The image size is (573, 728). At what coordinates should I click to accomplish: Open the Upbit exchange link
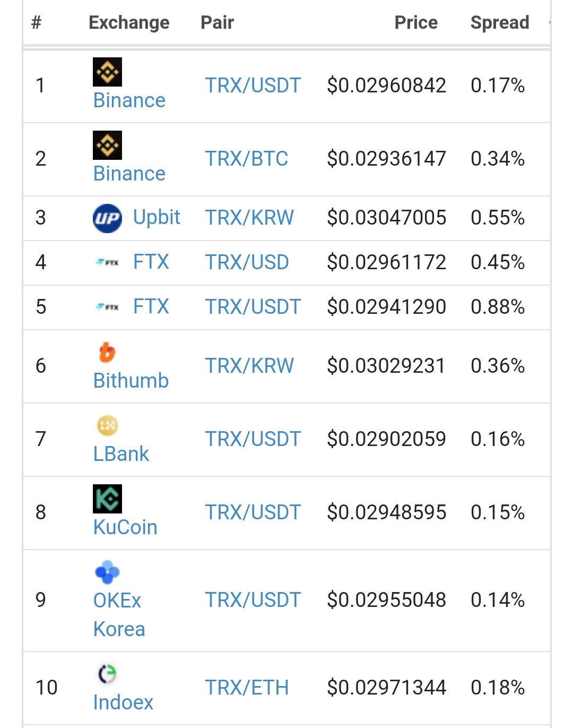(157, 217)
